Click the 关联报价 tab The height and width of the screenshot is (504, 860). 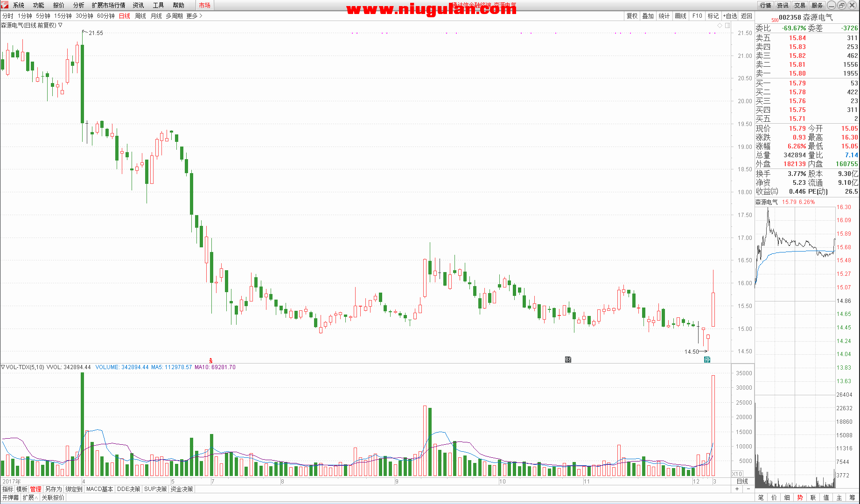(x=53, y=497)
